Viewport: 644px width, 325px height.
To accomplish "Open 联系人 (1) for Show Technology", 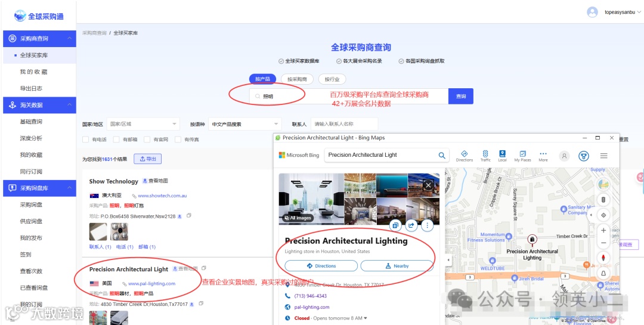I will pos(100,247).
